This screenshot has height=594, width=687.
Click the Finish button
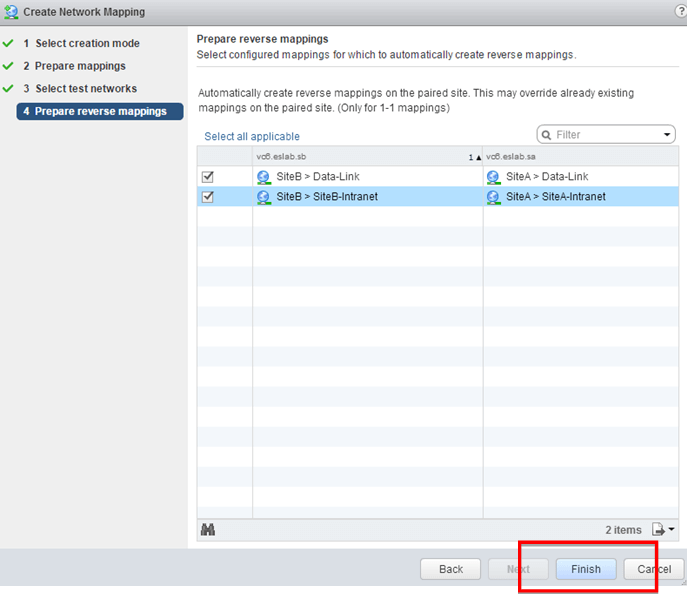coord(586,569)
